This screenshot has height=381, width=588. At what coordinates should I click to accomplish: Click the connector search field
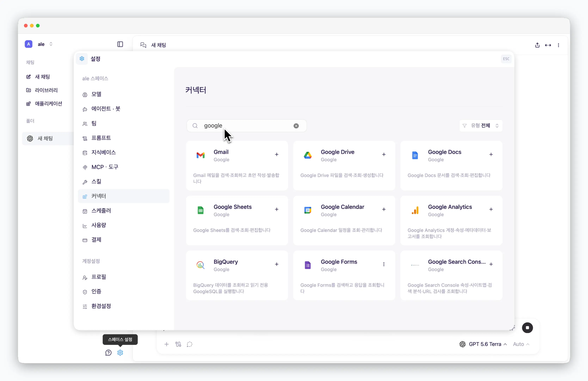click(247, 126)
